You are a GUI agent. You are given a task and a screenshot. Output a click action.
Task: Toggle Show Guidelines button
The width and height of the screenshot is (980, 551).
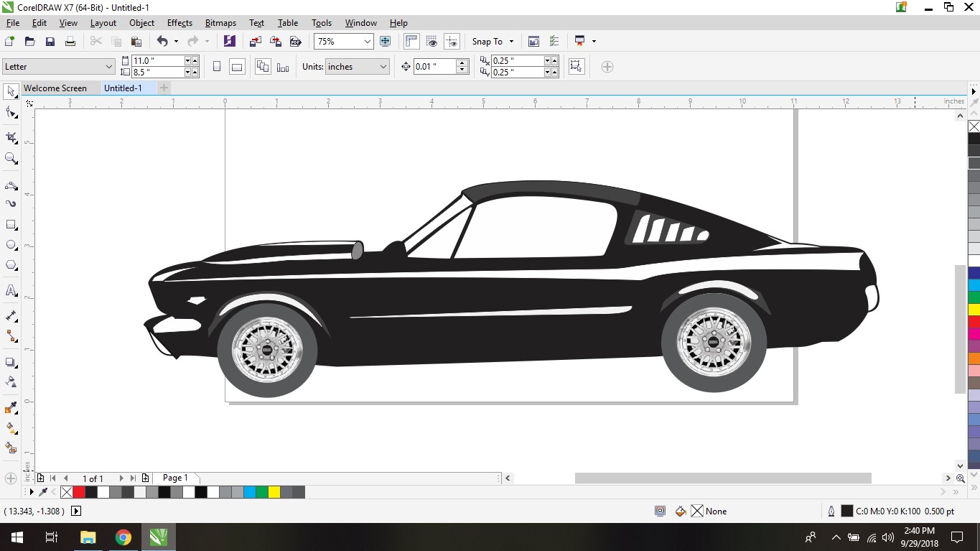(x=452, y=42)
